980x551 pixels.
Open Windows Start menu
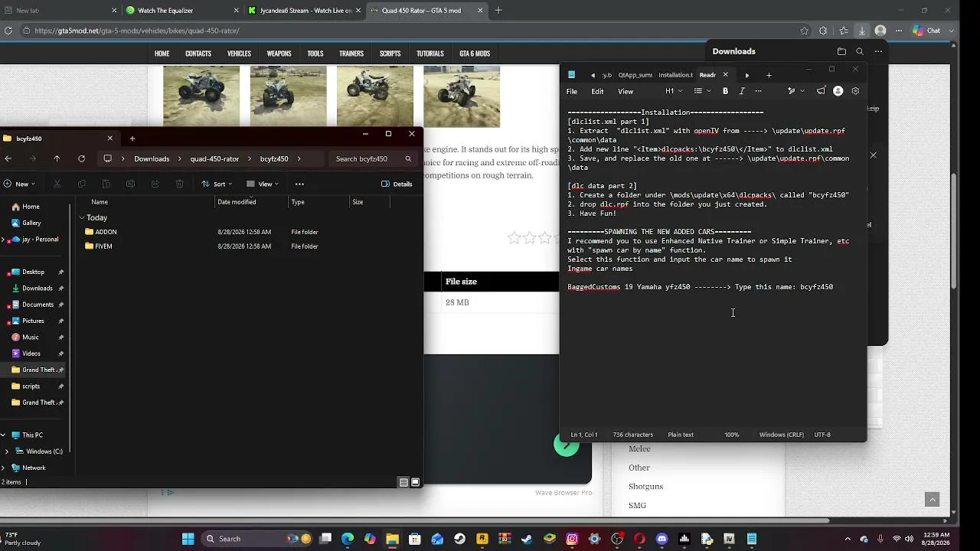click(x=188, y=539)
